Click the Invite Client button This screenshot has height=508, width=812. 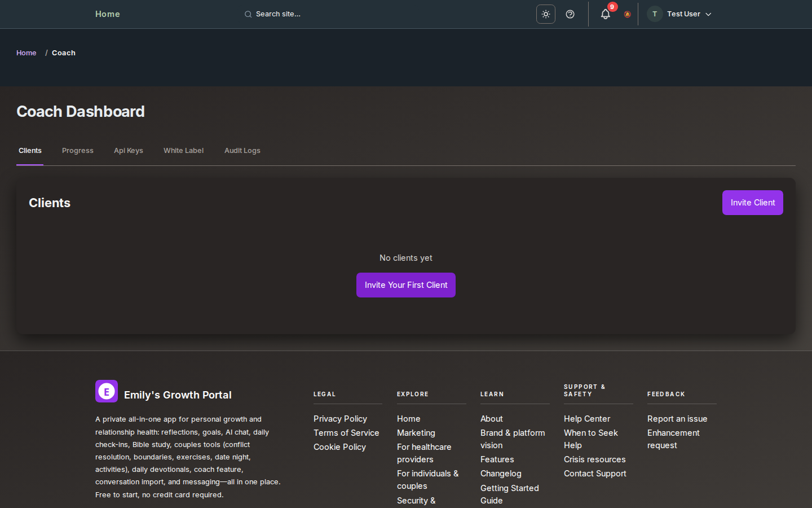pos(752,203)
